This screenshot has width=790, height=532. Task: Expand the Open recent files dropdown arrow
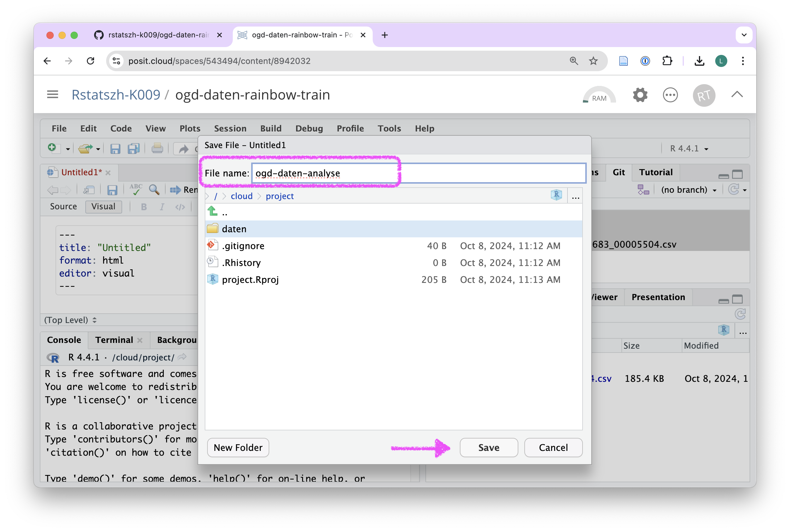[98, 149]
